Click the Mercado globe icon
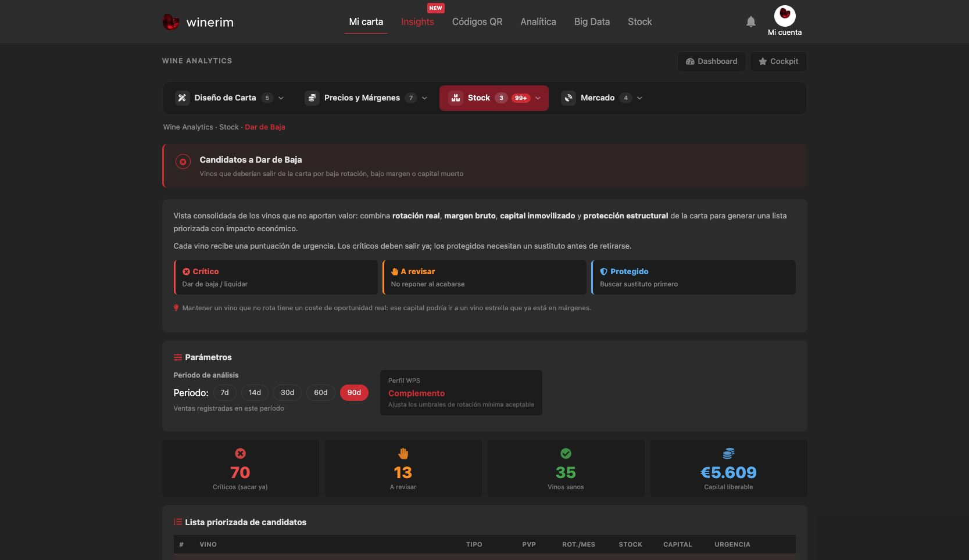This screenshot has width=969, height=560. pos(568,98)
